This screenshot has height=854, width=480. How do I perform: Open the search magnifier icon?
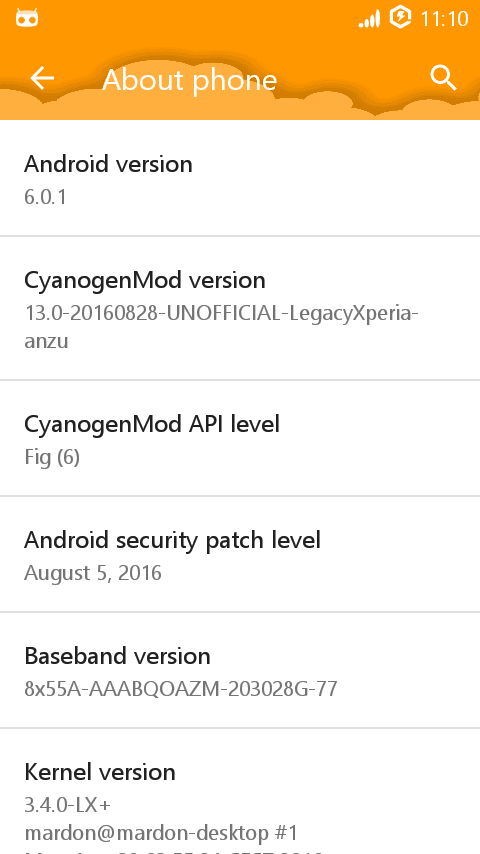click(x=443, y=78)
